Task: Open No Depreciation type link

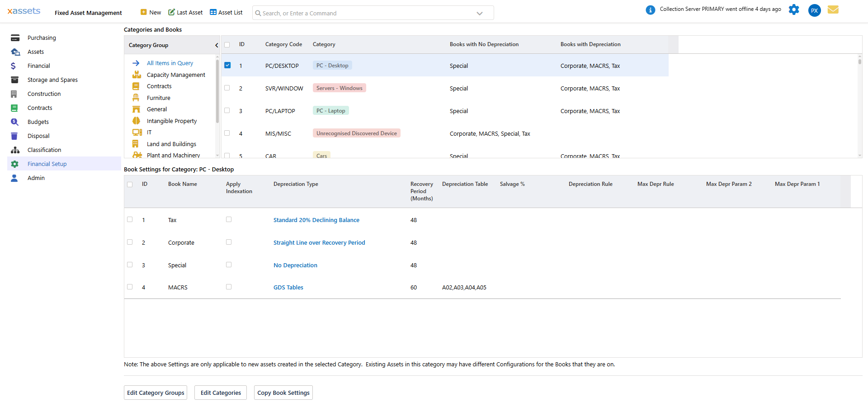Action: [295, 265]
